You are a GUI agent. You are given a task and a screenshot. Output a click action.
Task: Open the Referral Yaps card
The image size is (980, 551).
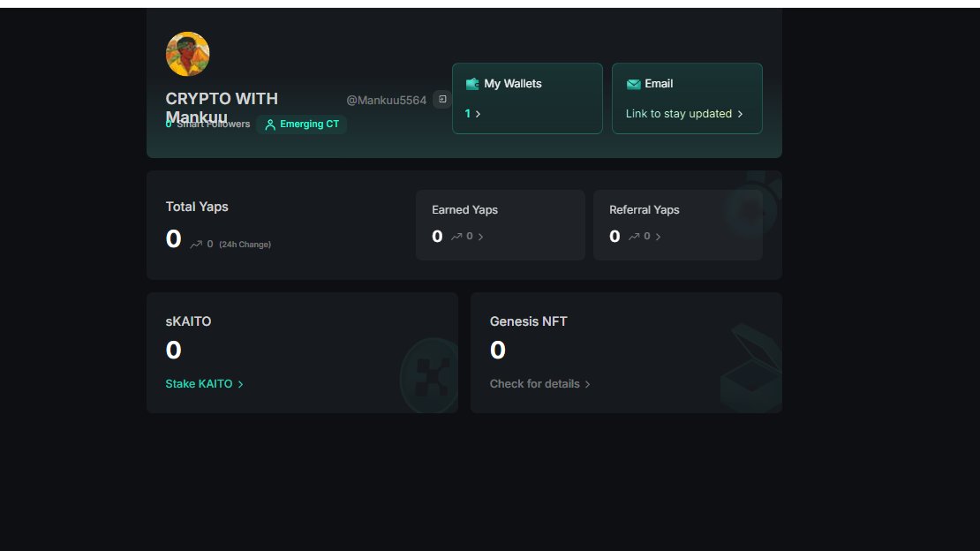678,225
